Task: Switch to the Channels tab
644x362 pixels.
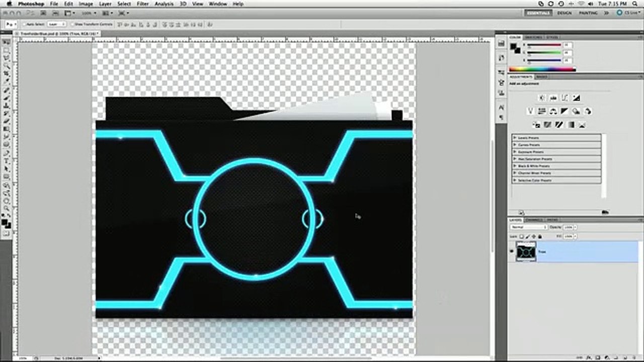Action: click(533, 220)
